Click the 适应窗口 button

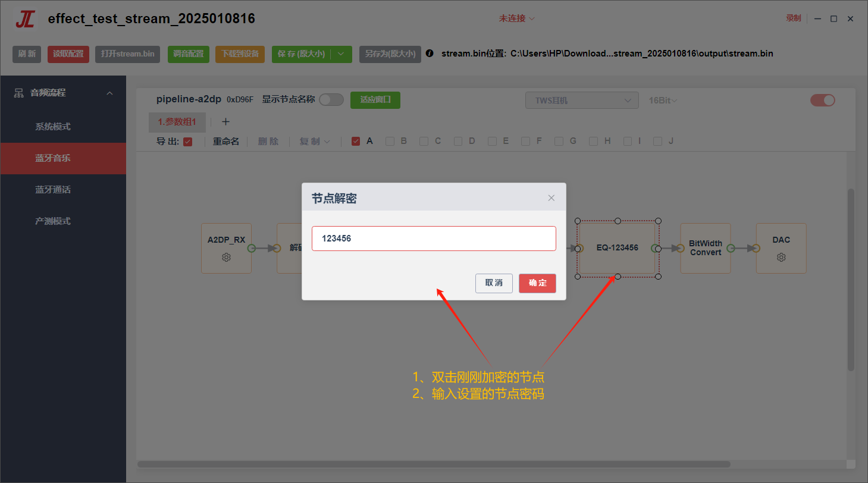click(x=375, y=100)
